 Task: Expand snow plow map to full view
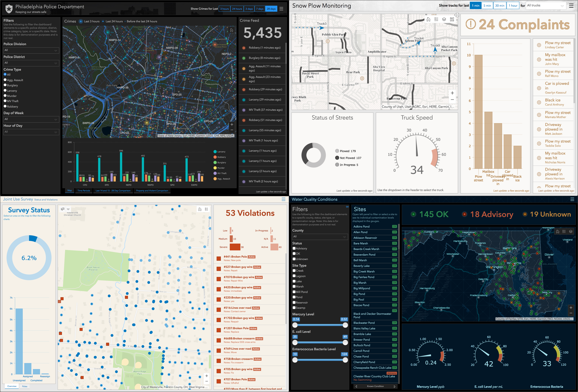point(457,15)
